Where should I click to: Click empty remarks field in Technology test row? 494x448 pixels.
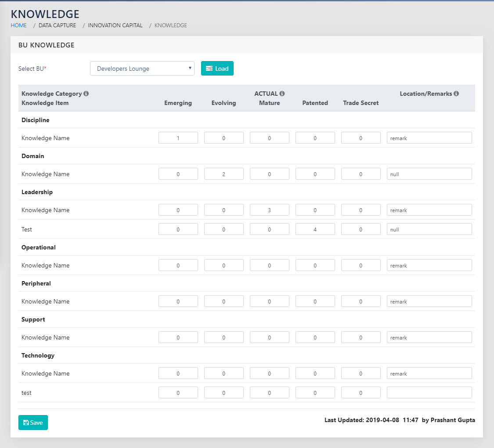(429, 393)
